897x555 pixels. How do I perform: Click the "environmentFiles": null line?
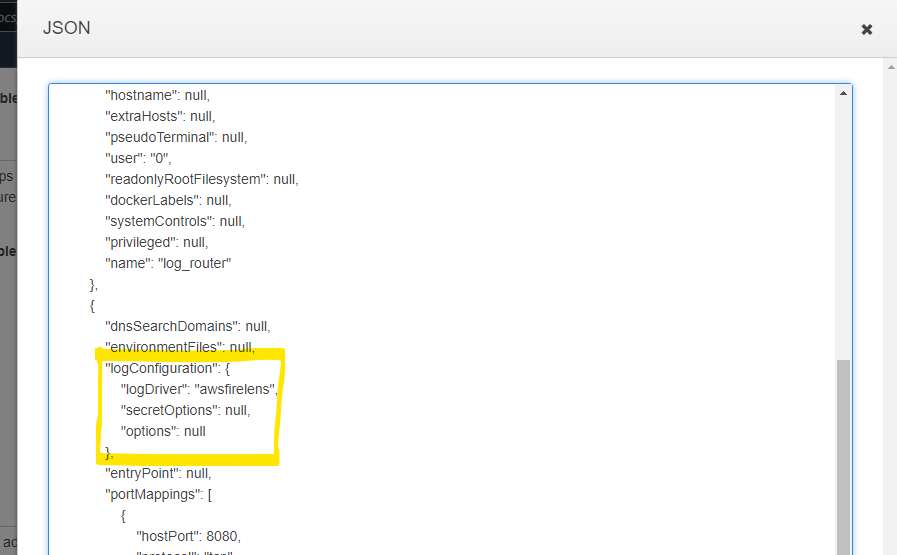coord(180,347)
